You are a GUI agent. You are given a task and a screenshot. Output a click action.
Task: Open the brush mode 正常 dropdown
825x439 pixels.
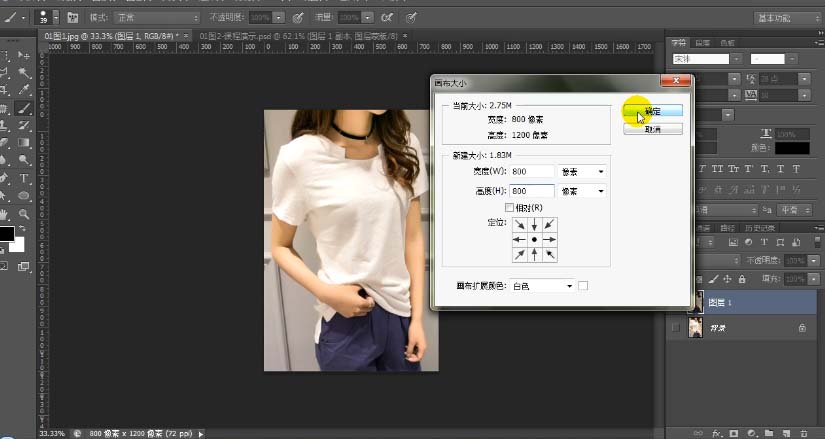(x=158, y=18)
